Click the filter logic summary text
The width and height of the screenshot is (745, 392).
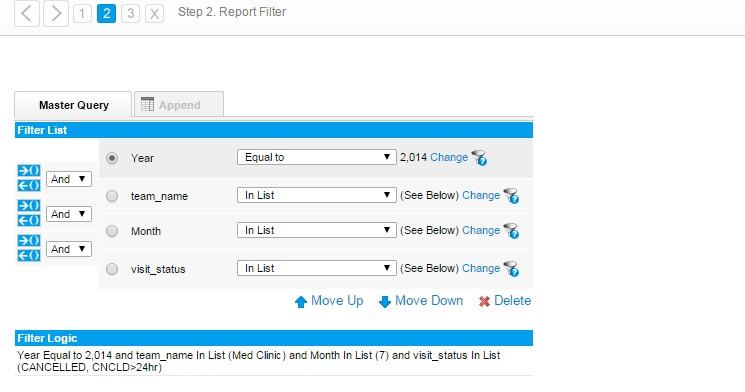(x=259, y=361)
